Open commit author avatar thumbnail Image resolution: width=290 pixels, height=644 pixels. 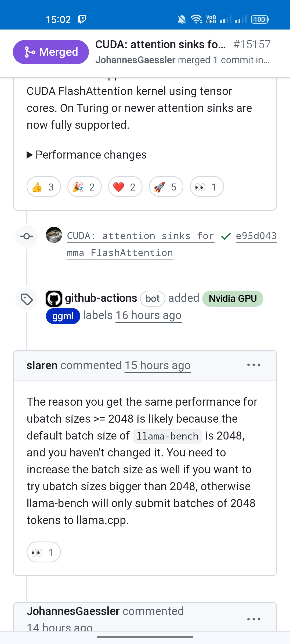click(54, 235)
